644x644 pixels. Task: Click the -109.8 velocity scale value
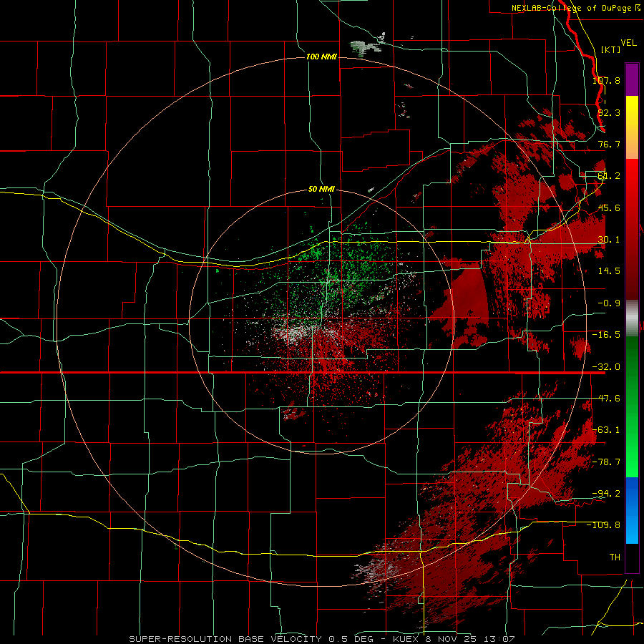603,525
